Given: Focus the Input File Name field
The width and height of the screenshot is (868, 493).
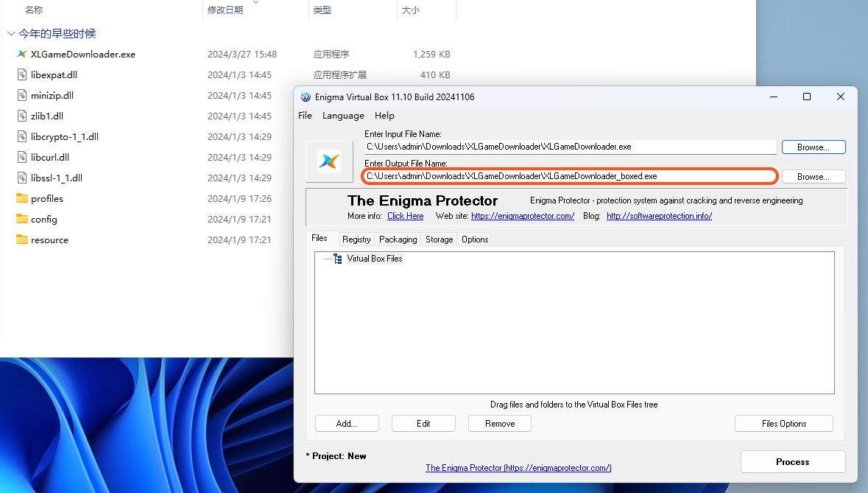Looking at the screenshot, I should 570,147.
